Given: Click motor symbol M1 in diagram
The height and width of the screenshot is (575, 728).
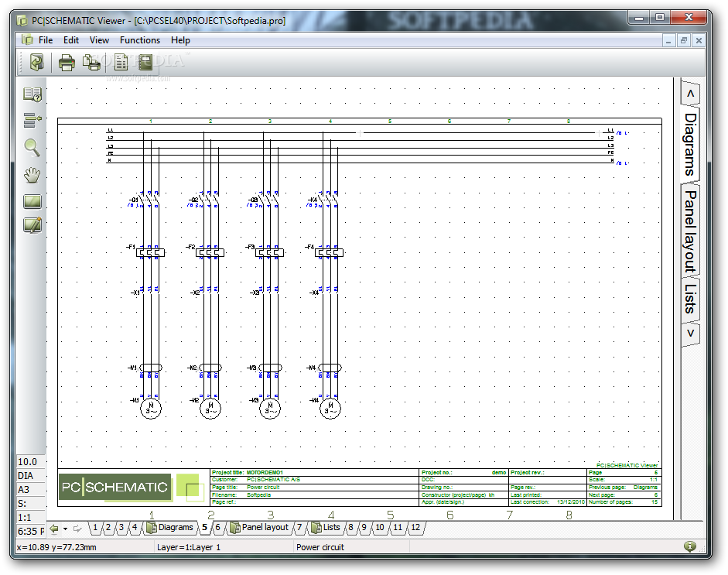Looking at the screenshot, I should tap(150, 409).
